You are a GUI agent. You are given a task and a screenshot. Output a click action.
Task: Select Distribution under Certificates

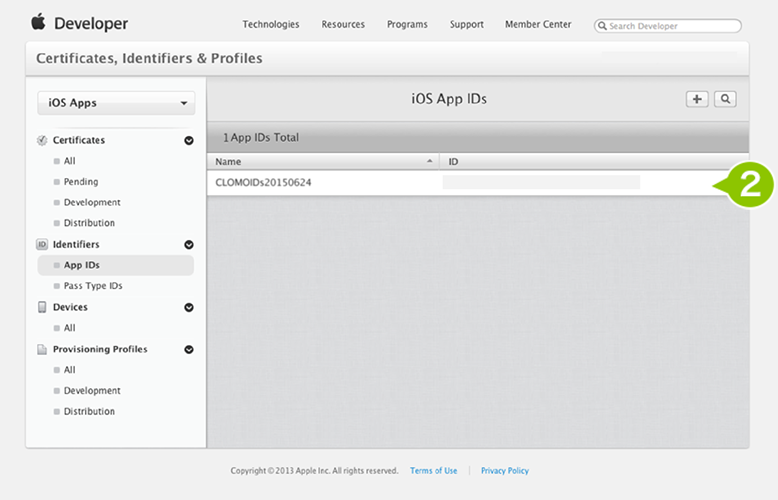coord(89,223)
